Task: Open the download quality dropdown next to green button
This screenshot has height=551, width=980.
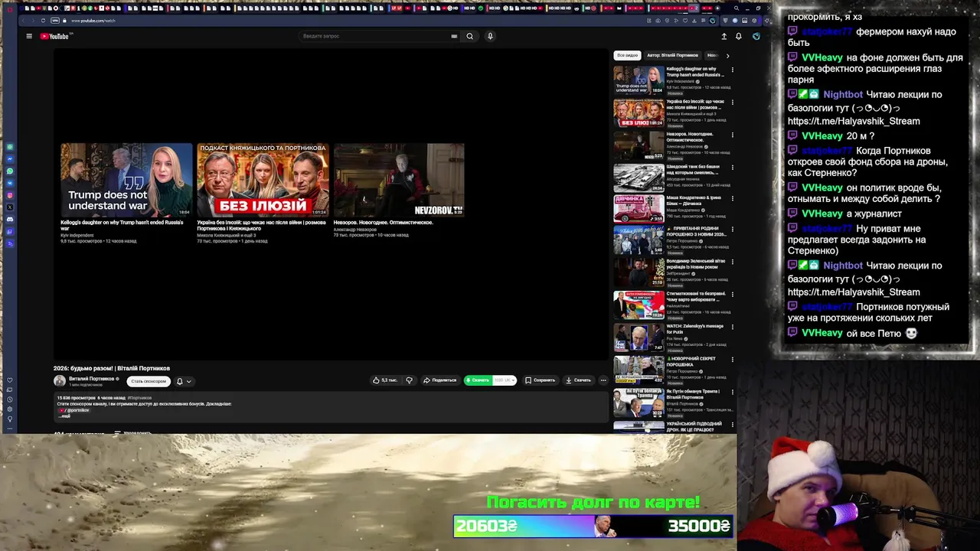Action: (x=504, y=380)
